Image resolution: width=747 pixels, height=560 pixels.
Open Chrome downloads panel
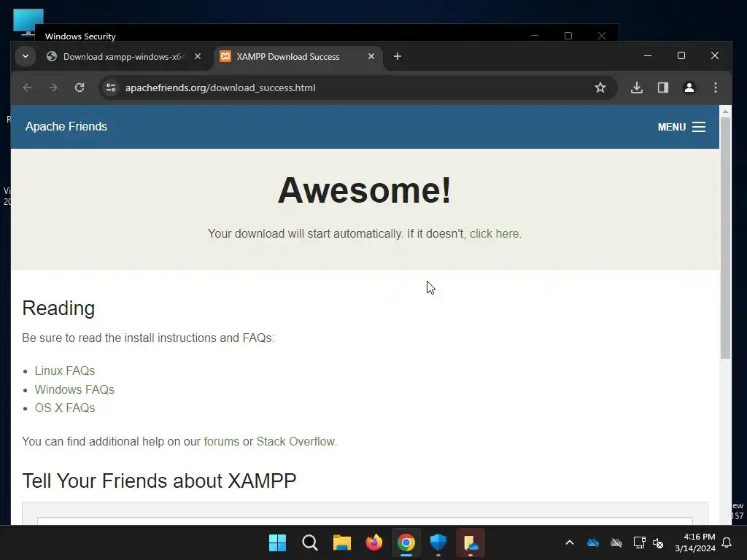[636, 87]
